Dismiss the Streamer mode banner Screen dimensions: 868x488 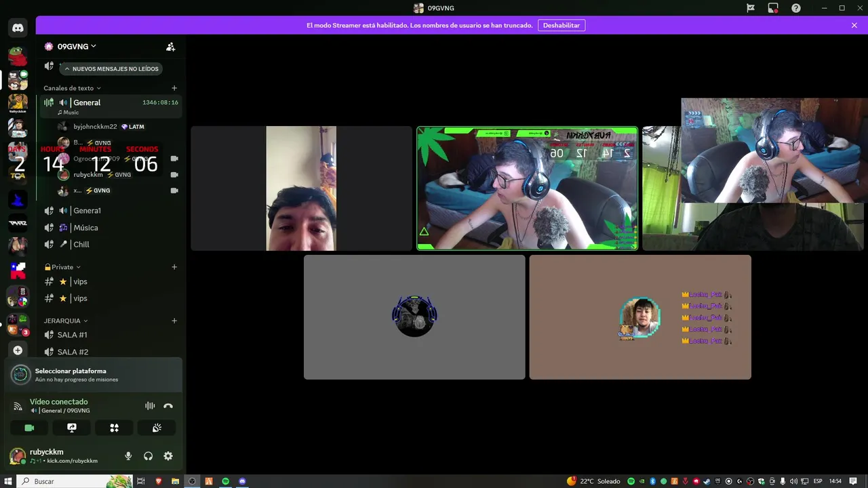tap(854, 25)
